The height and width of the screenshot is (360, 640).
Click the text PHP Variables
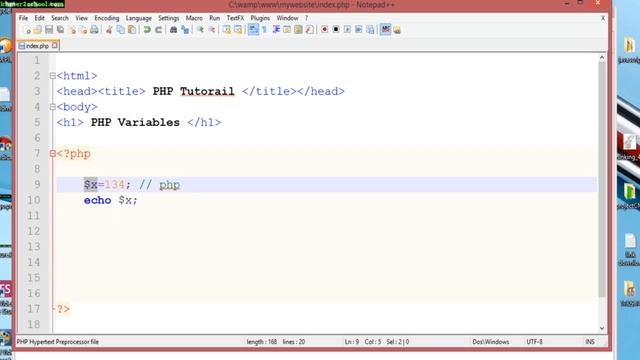135,122
